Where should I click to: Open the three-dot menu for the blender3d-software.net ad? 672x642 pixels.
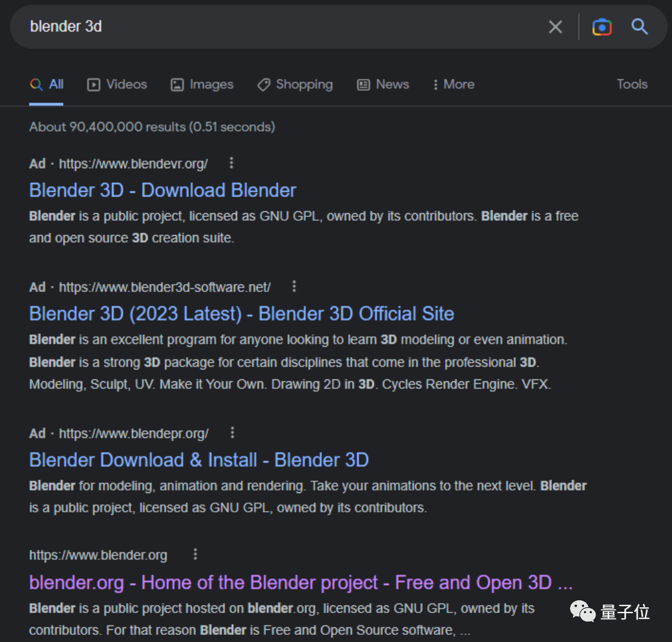pyautogui.click(x=294, y=286)
